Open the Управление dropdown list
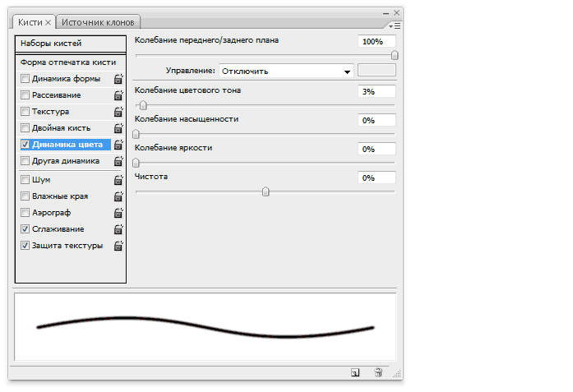The image size is (573, 392). (x=286, y=71)
